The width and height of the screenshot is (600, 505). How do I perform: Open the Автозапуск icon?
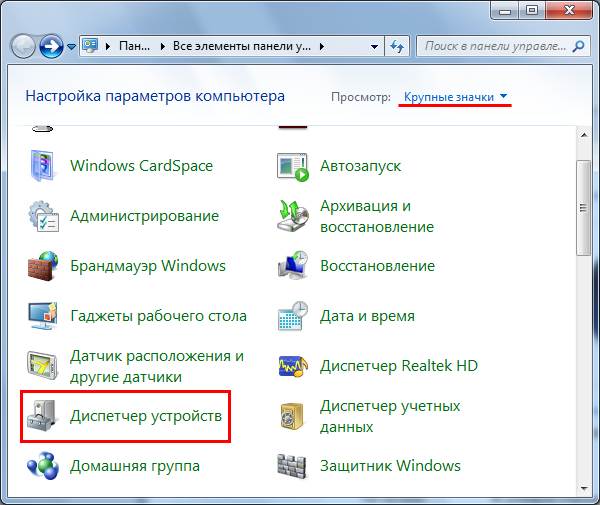(x=294, y=166)
